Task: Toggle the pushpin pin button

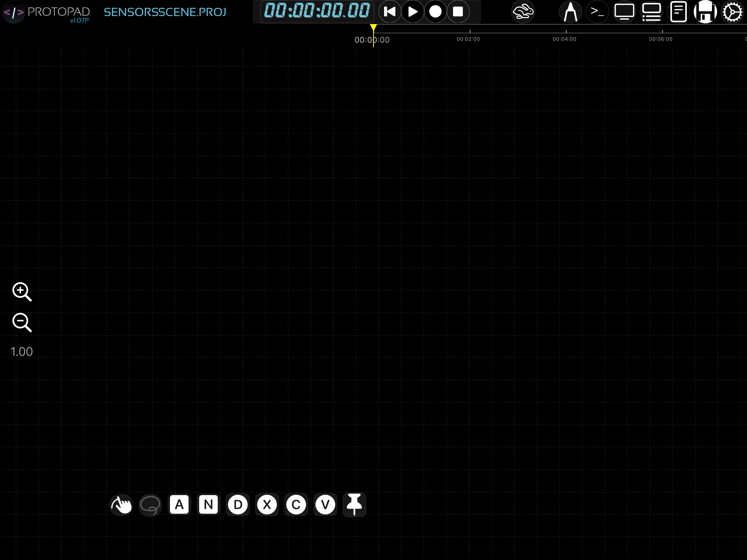Action: point(354,505)
